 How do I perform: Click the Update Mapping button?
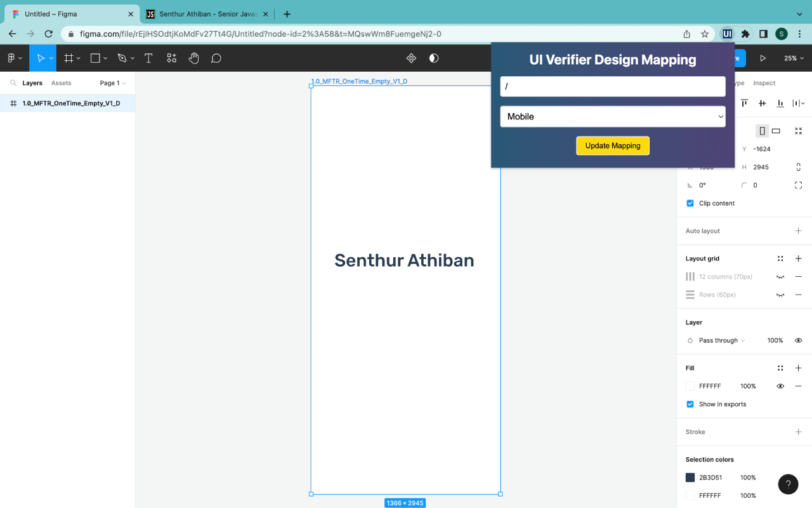(x=613, y=145)
